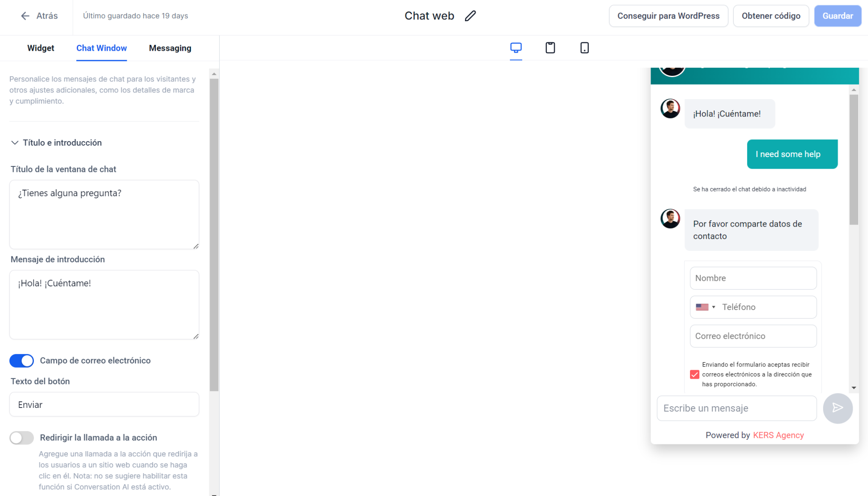Click agent avatar beside contact details message

(670, 219)
